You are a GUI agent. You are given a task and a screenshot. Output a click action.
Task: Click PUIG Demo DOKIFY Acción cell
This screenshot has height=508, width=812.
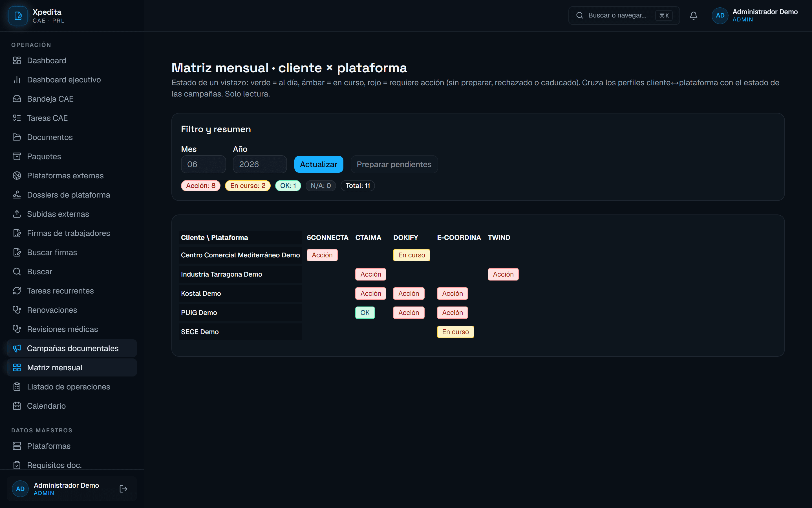pos(408,312)
